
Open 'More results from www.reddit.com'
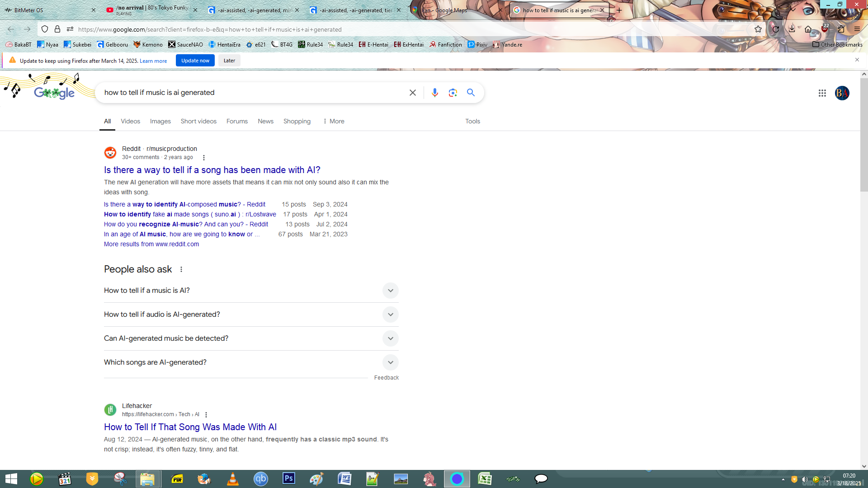[x=151, y=244]
